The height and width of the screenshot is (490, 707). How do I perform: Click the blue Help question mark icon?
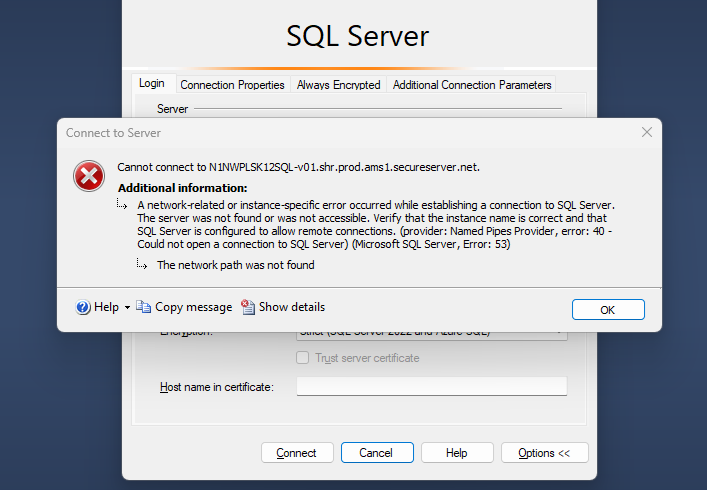(x=83, y=307)
